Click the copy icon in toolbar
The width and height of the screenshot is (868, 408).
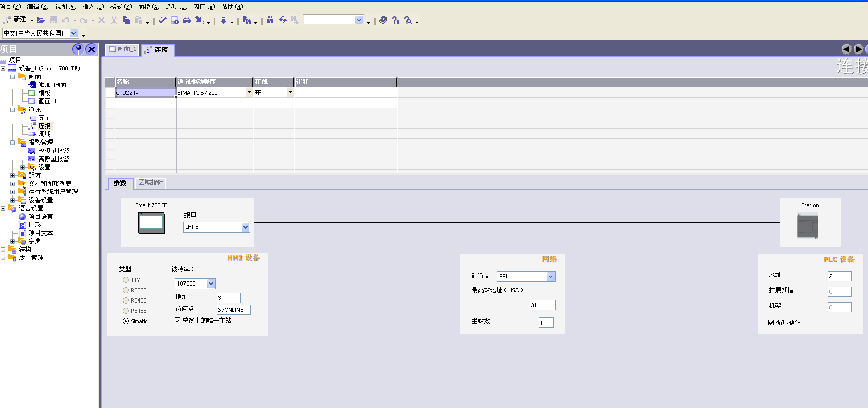pos(126,20)
